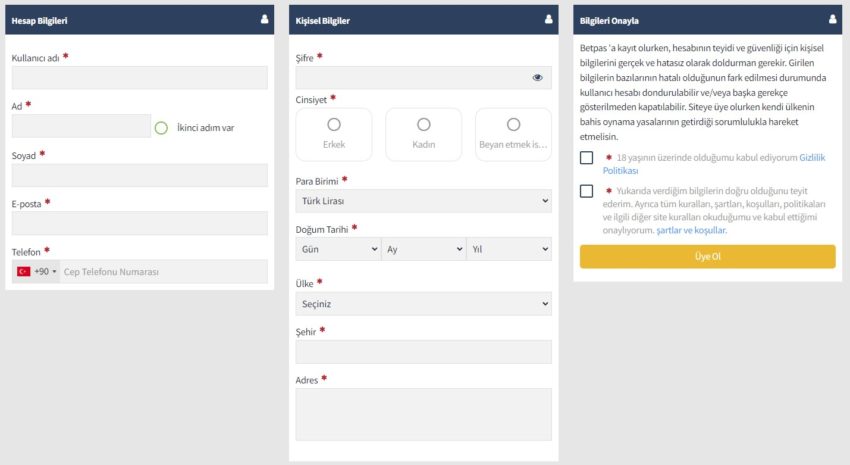Check the 18 yaşının üzerinde confirmation box

point(586,158)
